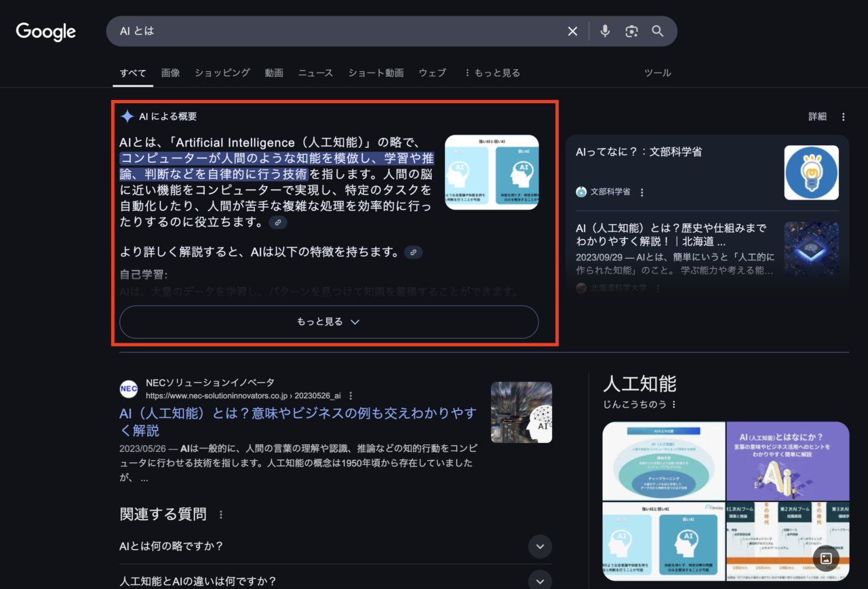
Task: Open the もっと見る filters dropdown
Action: 492,73
